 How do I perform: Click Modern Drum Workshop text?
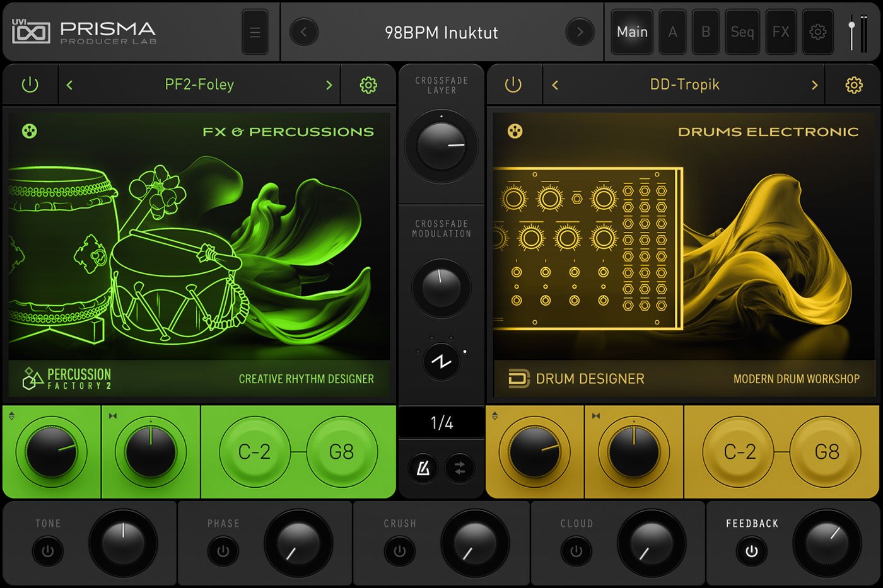(x=797, y=379)
